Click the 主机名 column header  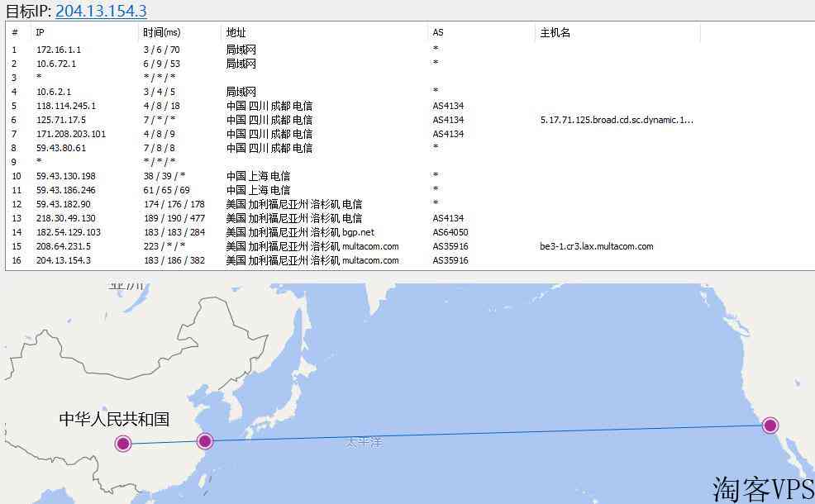pyautogui.click(x=555, y=33)
